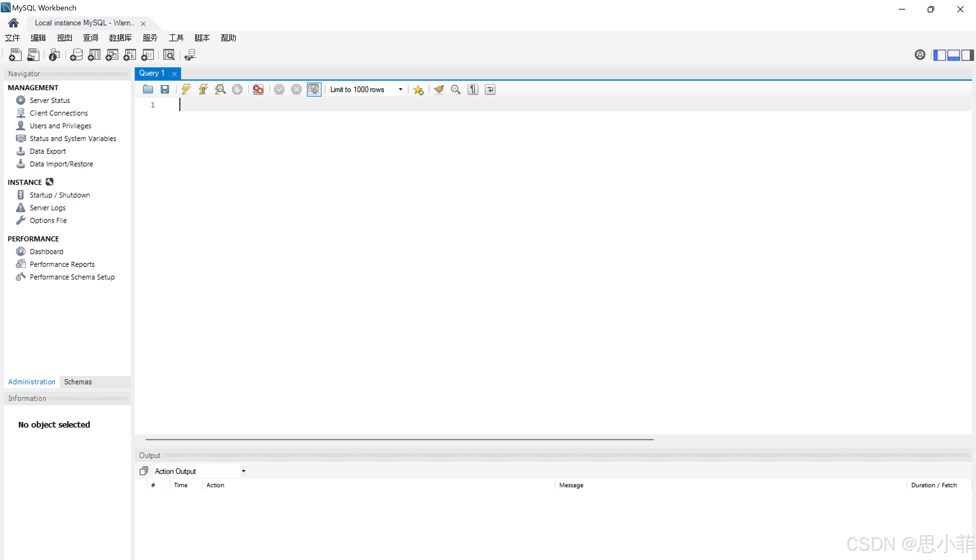The image size is (976, 560).
Task: Open the 查询 menu
Action: pos(91,38)
